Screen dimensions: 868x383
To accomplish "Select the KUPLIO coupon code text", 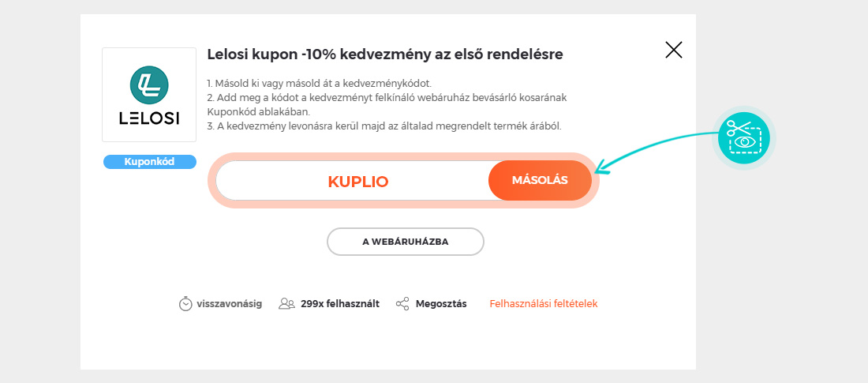I will [x=358, y=182].
